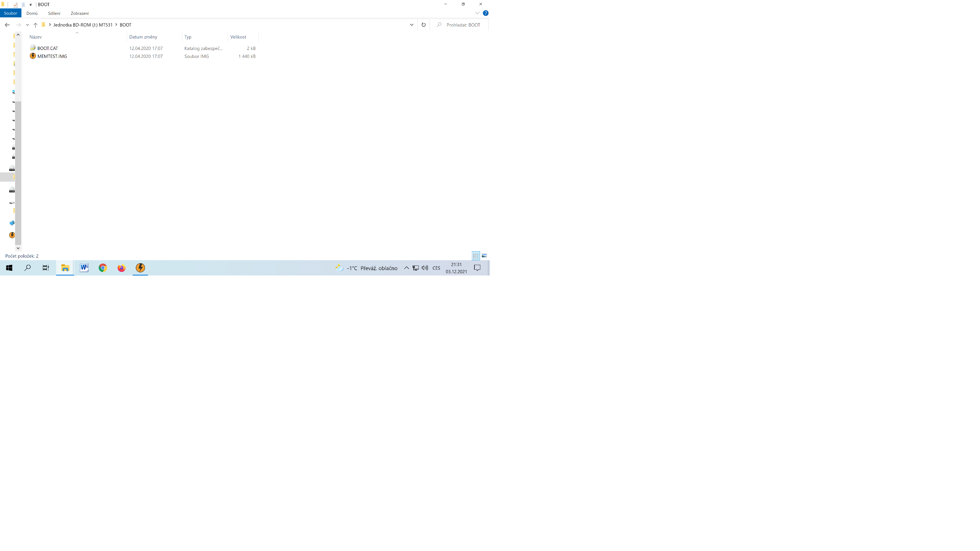
Task: Switch to the Details view layout
Action: click(476, 256)
